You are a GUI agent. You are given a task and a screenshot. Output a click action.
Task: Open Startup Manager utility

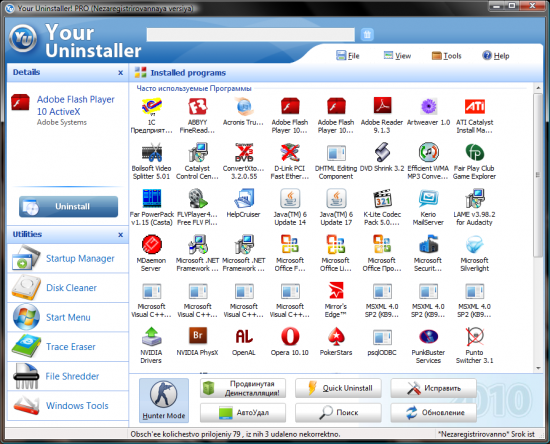(68, 258)
